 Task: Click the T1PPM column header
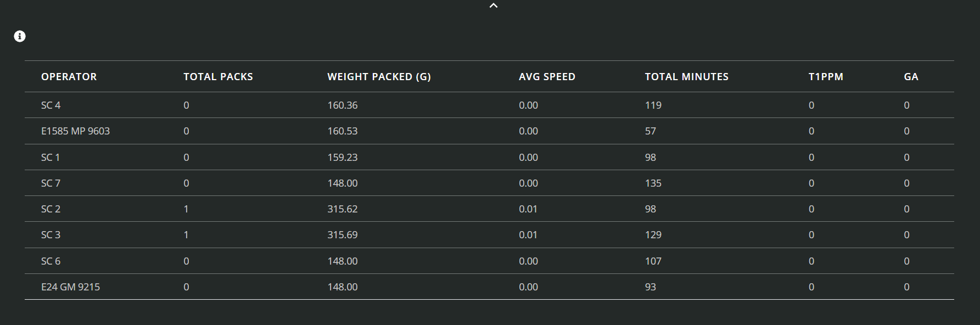(x=826, y=77)
